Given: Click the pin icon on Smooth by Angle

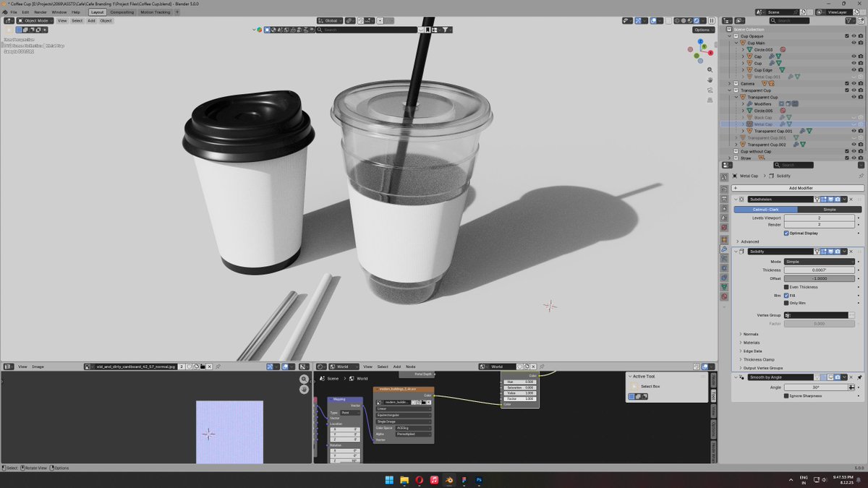Looking at the screenshot, I should 859,377.
